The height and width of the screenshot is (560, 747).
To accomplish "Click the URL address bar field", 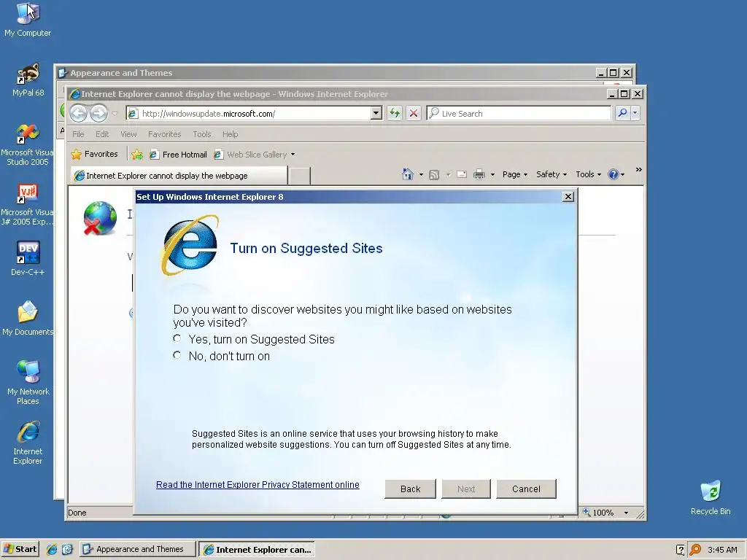I will coord(255,113).
